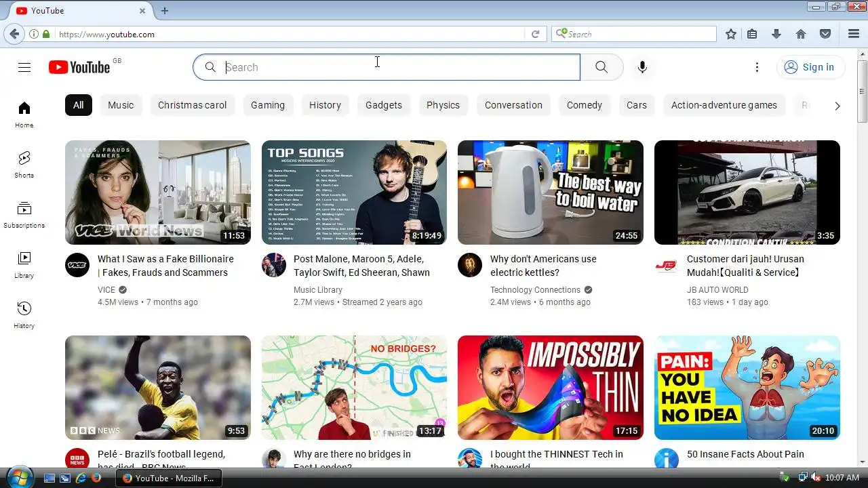Select the Gadgets filter chip
This screenshot has width=868, height=488.
point(384,105)
